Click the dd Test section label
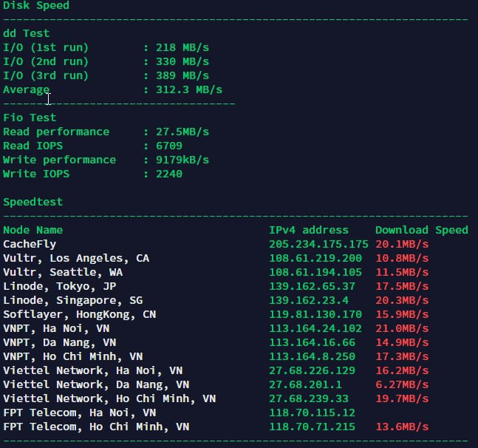Viewport: 478px width, 448px height. click(26, 33)
